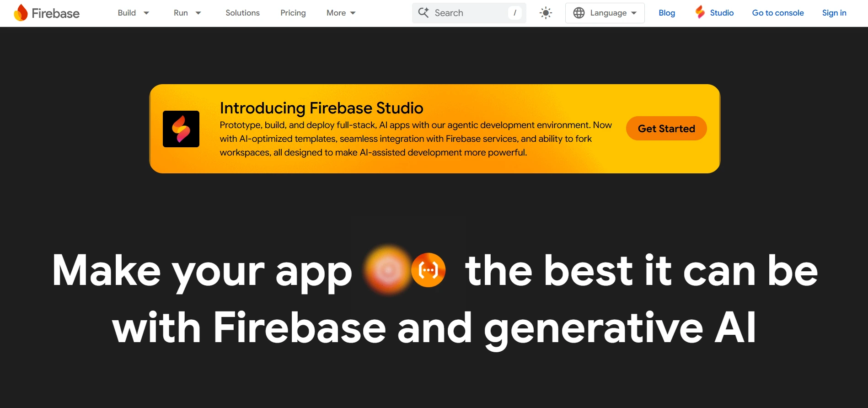
Task: Open the Pricing menu item
Action: (293, 13)
